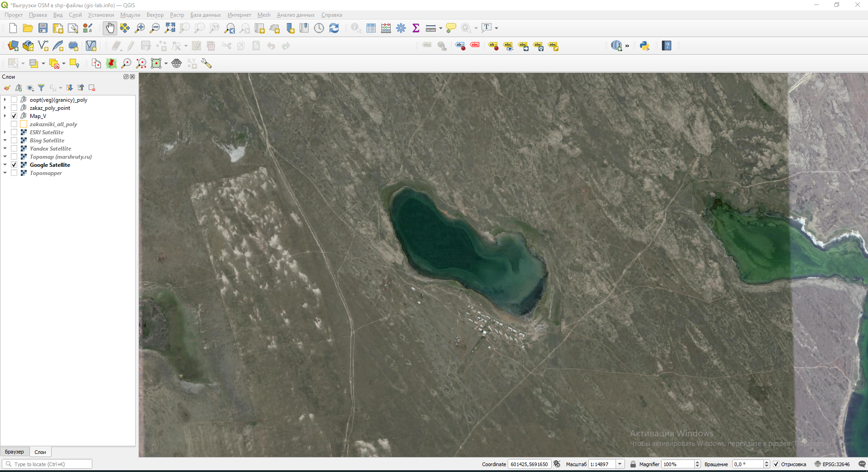Open the Проект menu
868x472 pixels.
pyautogui.click(x=14, y=15)
